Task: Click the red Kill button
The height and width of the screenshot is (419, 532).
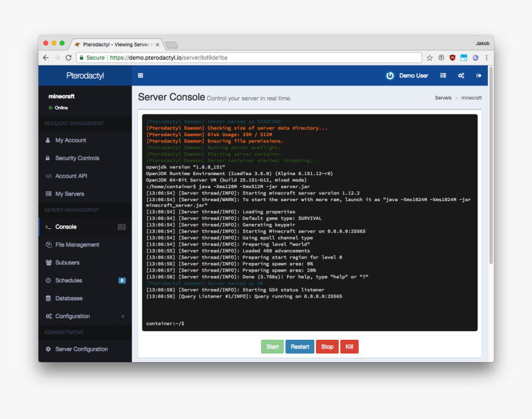Action: (x=350, y=347)
